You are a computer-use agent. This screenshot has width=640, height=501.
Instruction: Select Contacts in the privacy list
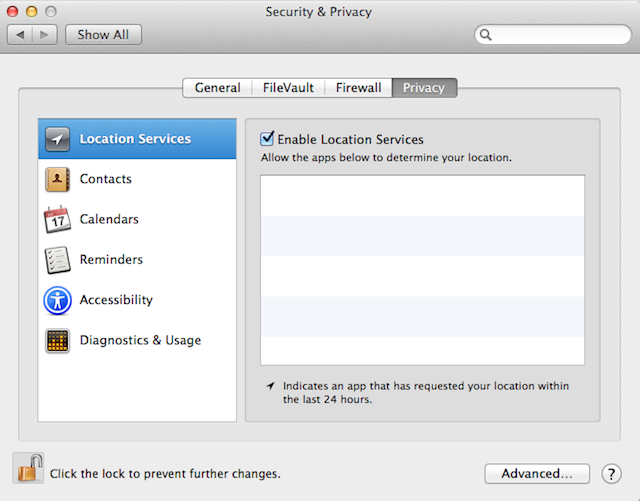(x=137, y=179)
